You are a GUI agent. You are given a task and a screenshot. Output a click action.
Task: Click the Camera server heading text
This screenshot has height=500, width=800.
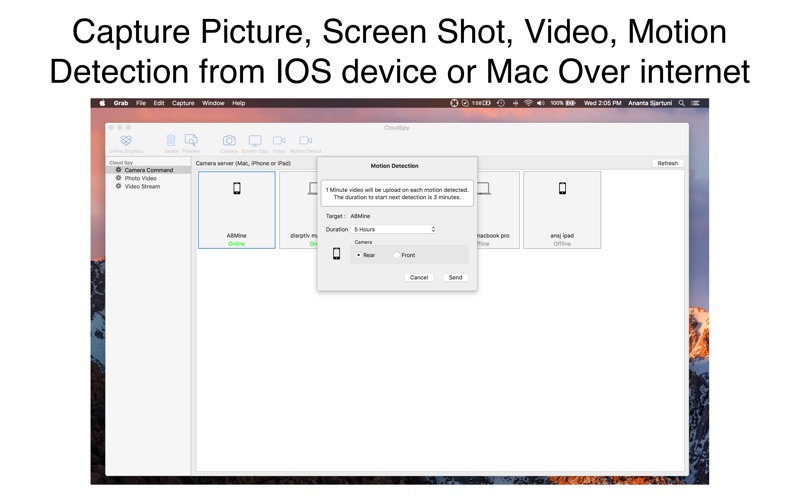(x=243, y=163)
